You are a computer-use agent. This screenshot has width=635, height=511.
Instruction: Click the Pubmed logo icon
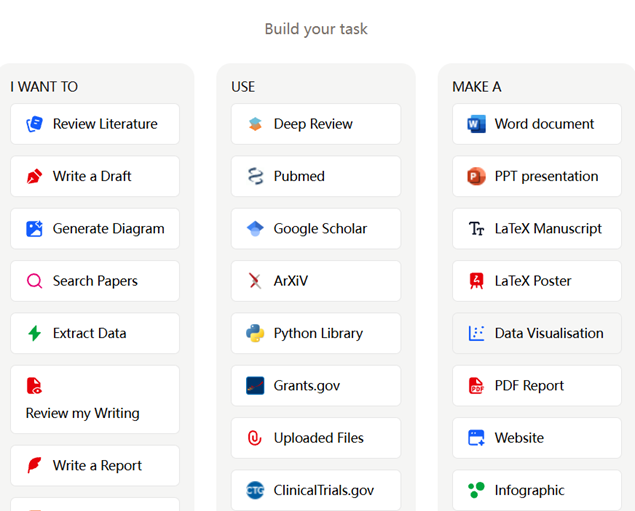(255, 177)
